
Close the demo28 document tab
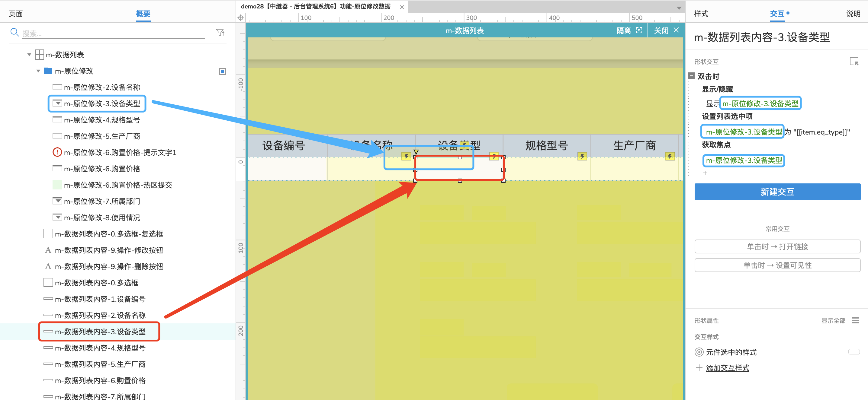coord(402,7)
